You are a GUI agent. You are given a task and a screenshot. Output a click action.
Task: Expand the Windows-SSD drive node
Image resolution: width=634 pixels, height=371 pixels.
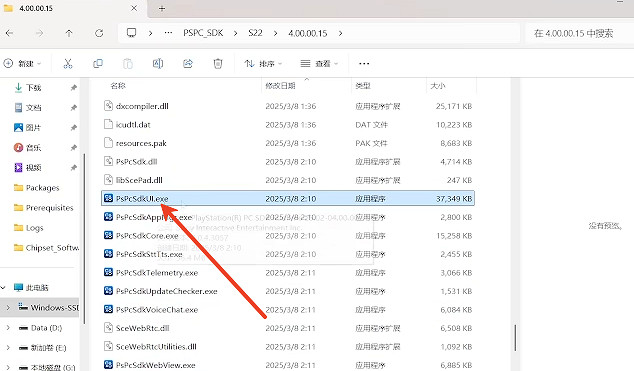[x=8, y=308]
